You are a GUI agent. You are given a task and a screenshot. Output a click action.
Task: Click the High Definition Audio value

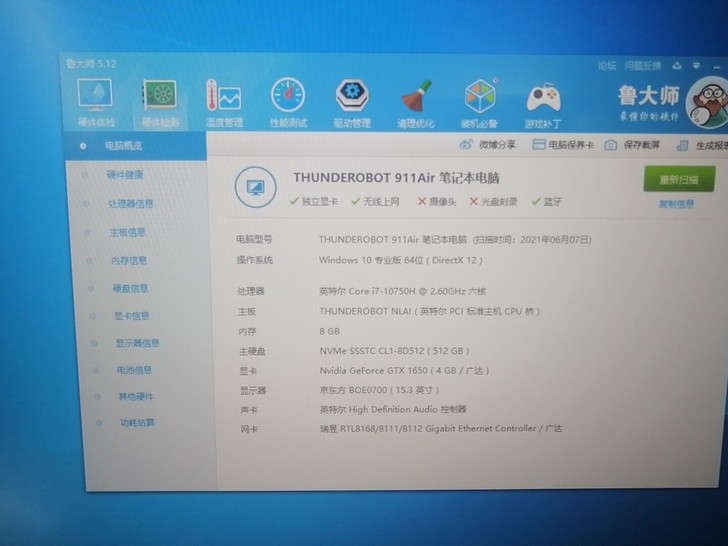(393, 409)
